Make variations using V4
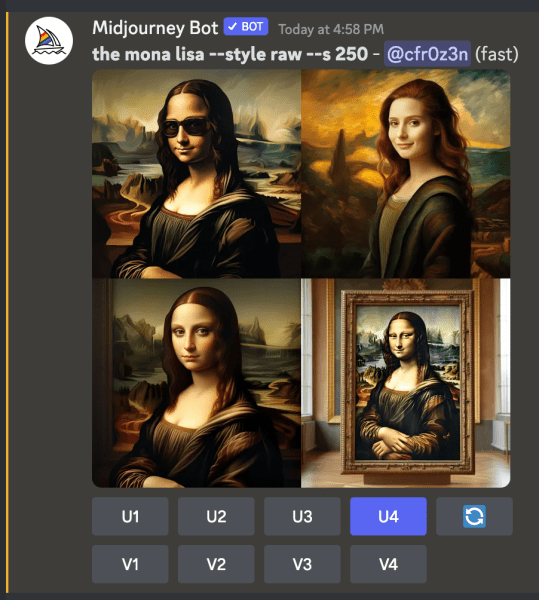Screen dimensions: 539x600 tap(388, 564)
